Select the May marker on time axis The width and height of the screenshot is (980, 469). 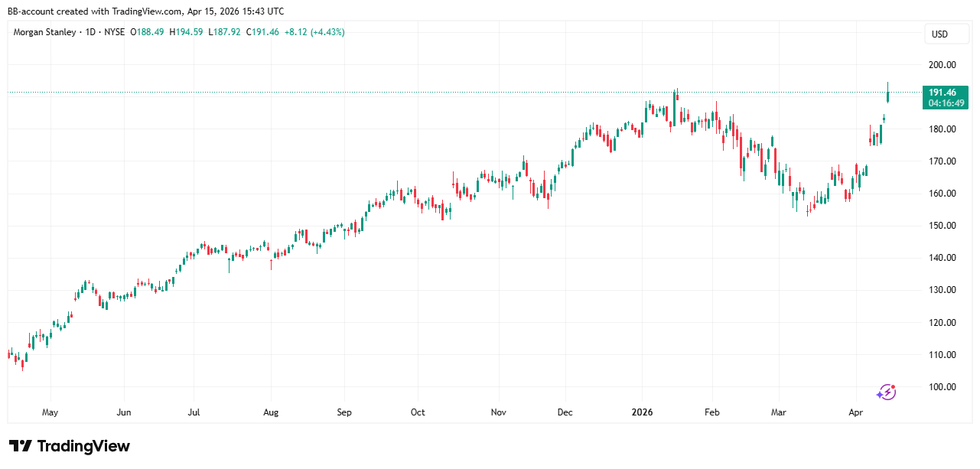pyautogui.click(x=50, y=412)
